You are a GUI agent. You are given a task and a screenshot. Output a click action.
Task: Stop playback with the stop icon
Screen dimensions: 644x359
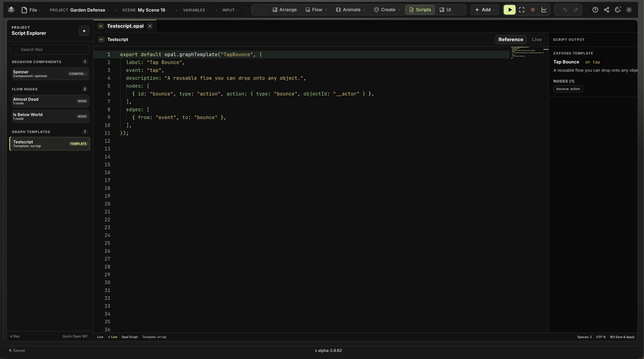tap(533, 10)
